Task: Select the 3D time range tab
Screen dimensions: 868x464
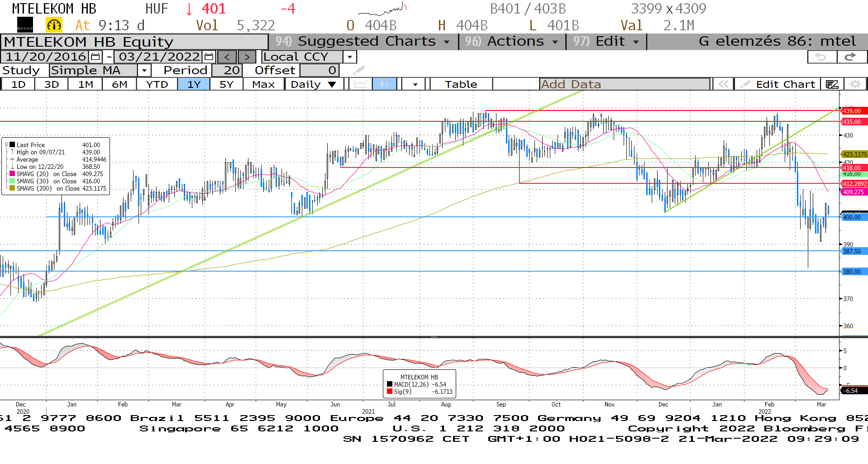Action: 52,84
